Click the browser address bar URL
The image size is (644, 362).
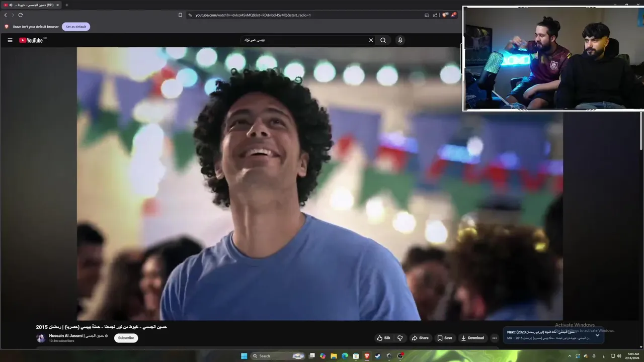click(253, 15)
